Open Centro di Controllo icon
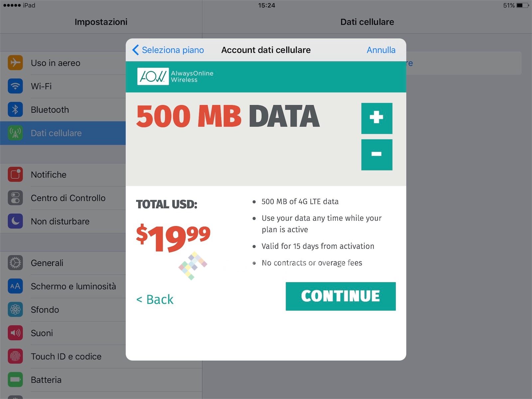The height and width of the screenshot is (399, 532). (15, 198)
